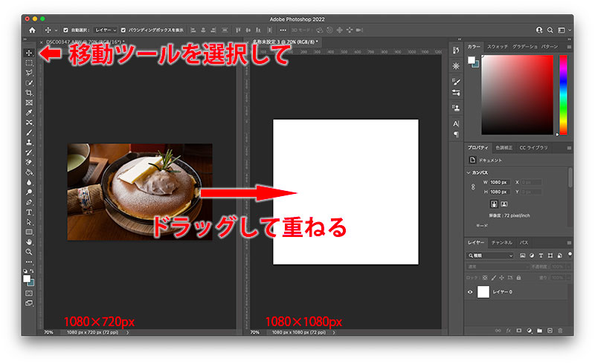
Task: Toggle the pixel layer filter icon
Action: coord(523,256)
